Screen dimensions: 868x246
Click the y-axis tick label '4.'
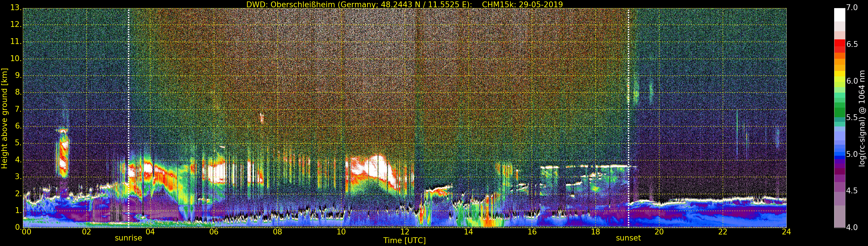point(18,159)
